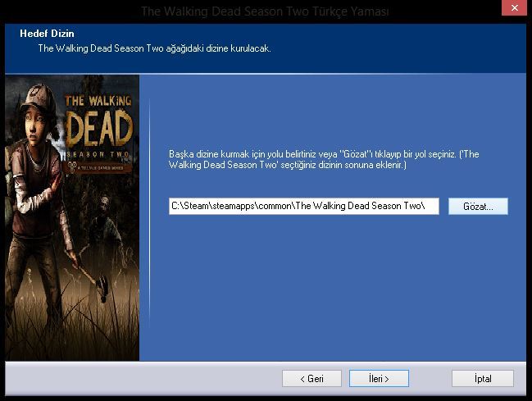Go back with the < Geri button

point(311,378)
